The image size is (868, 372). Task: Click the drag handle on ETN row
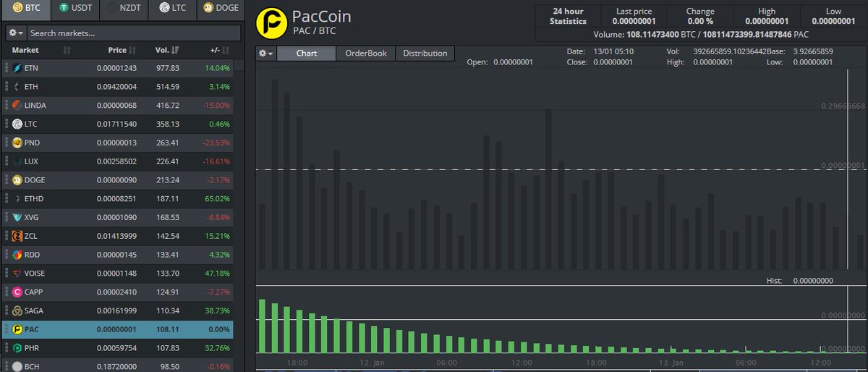click(7, 68)
